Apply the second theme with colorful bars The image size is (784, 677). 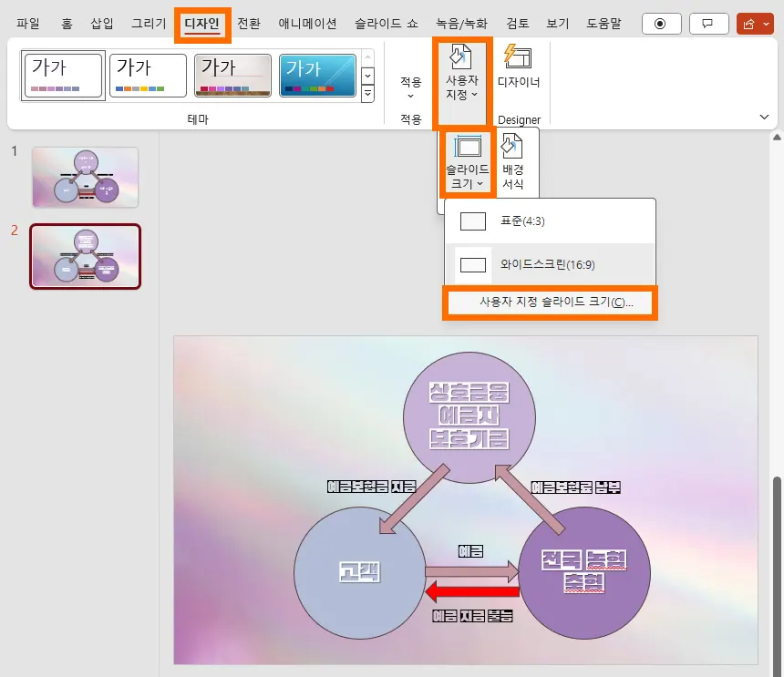point(148,76)
